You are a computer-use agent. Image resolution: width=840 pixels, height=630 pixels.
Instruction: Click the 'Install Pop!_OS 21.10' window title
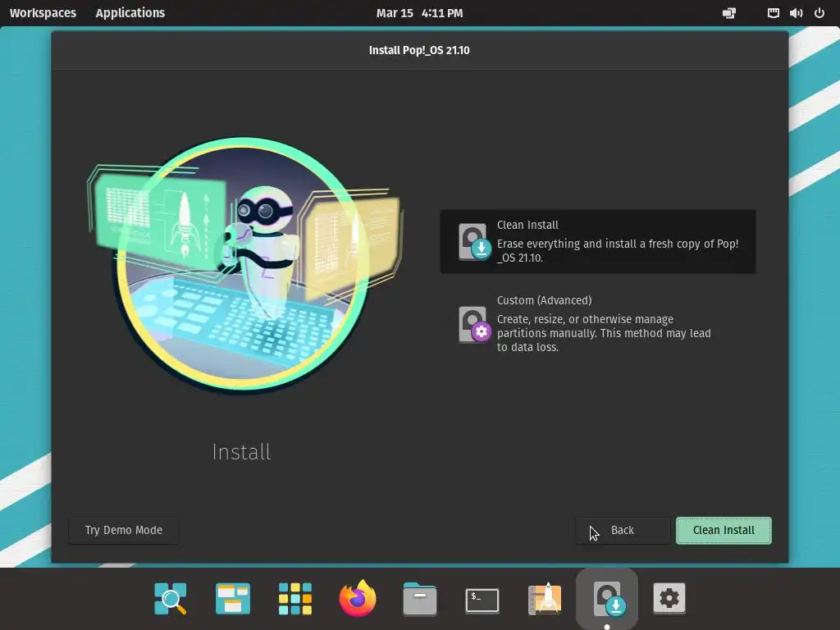[419, 50]
